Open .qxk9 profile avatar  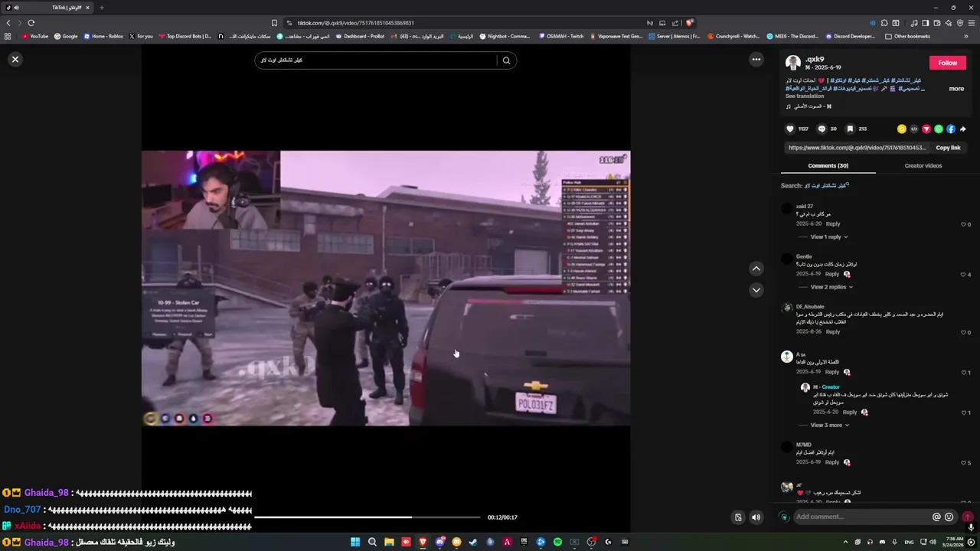[x=793, y=63]
